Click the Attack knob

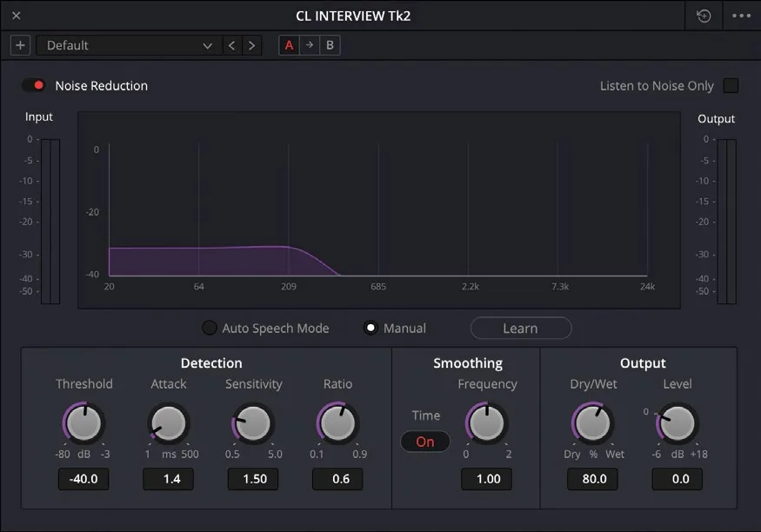[169, 422]
